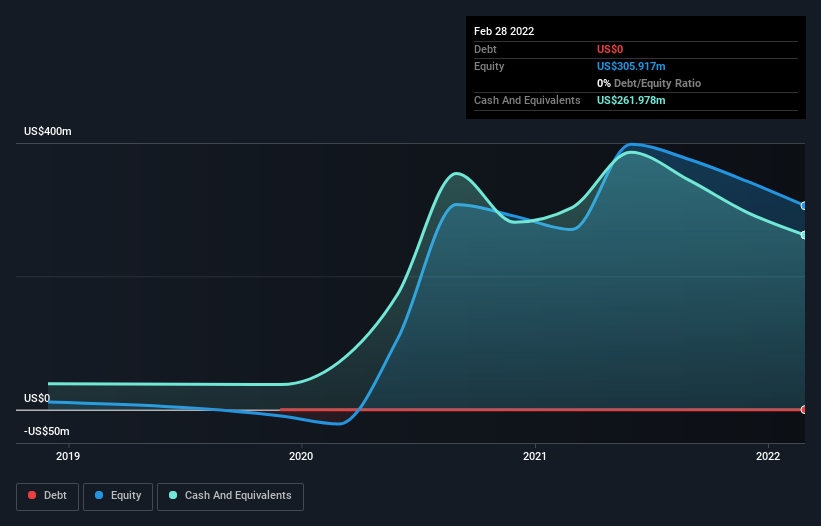Viewport: 821px width, 526px height.
Task: Click the 2019 x-axis label
Action: [68, 456]
